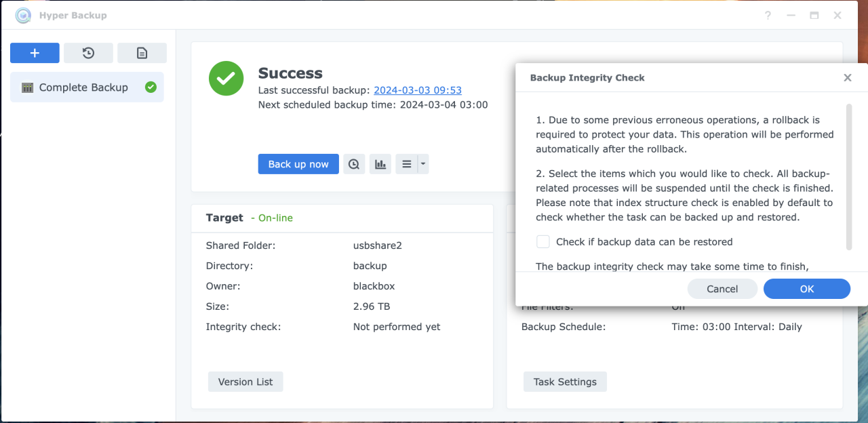Image resolution: width=868 pixels, height=423 pixels.
Task: Open the restore clock icon in sidebar
Action: (x=88, y=53)
